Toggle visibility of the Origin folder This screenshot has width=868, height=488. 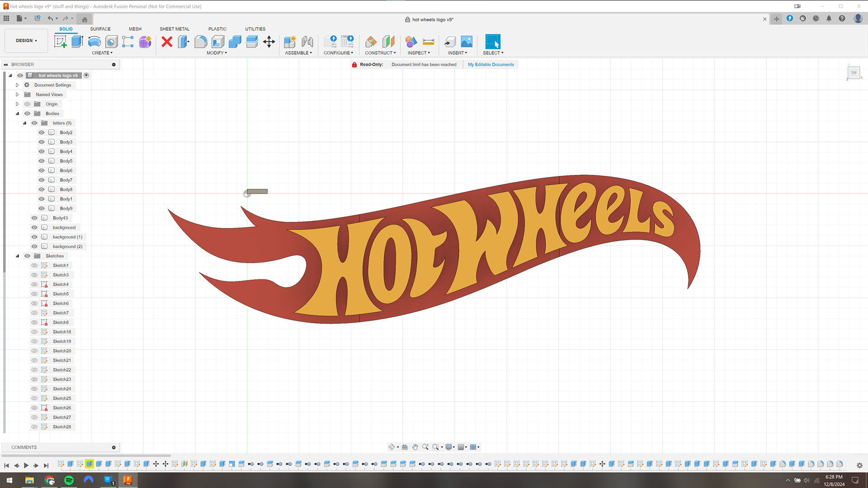[27, 104]
